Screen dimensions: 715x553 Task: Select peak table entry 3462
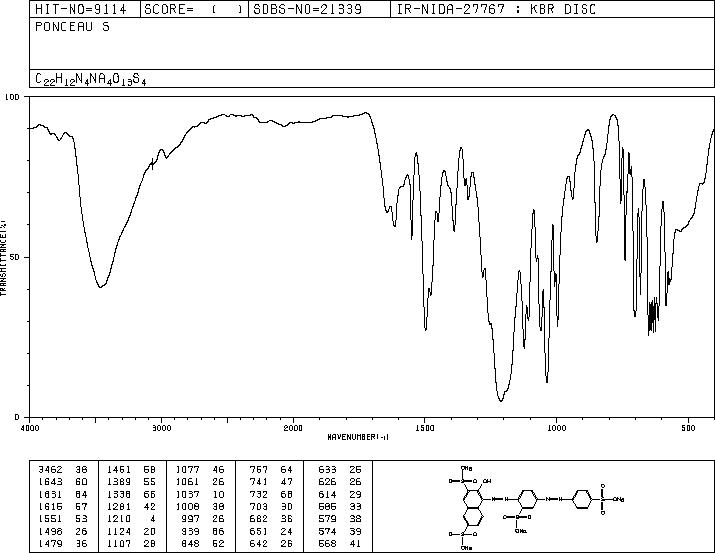click(x=50, y=470)
